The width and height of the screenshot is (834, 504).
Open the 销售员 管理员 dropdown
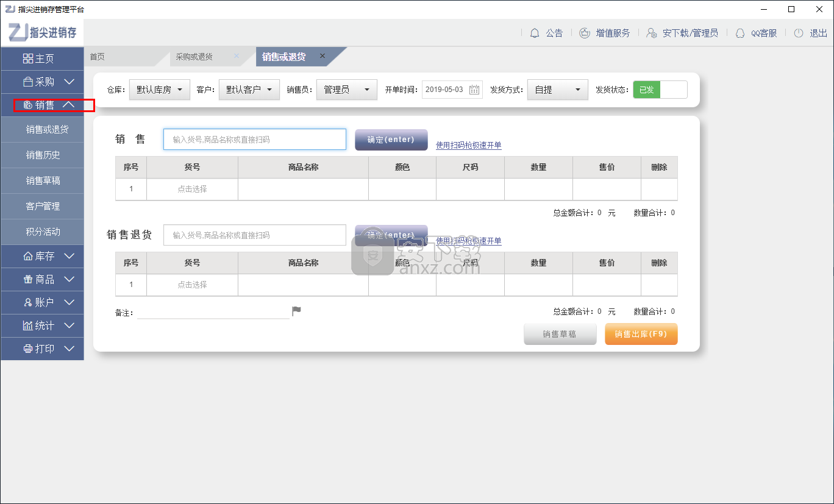pos(347,90)
